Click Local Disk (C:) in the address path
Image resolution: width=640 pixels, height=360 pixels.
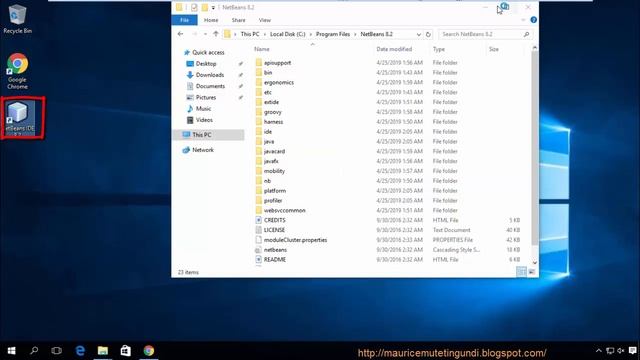(288, 34)
